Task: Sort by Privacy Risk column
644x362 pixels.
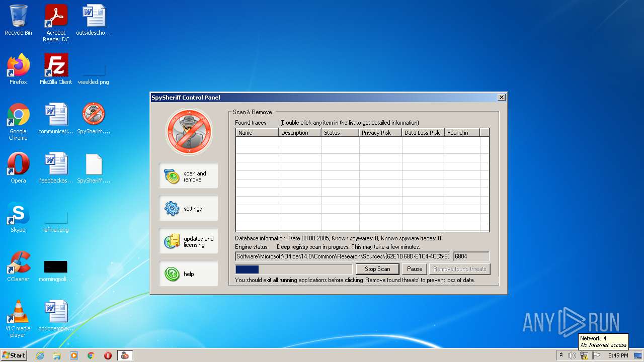Action: pos(380,133)
